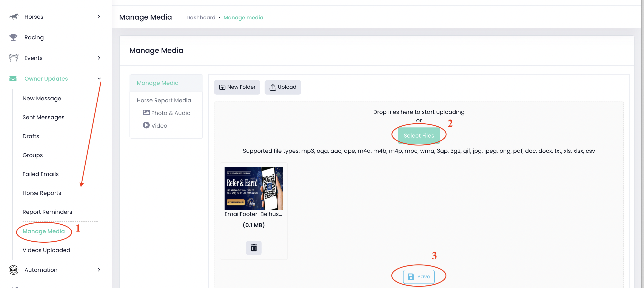
Task: Delete the EmailFooter-Belhus file with trash icon
Action: click(x=254, y=248)
